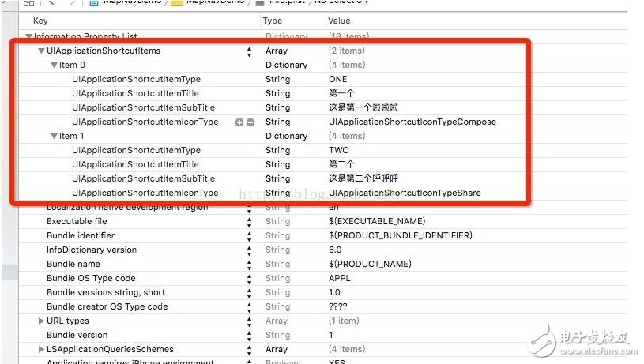Select value UIApplicationShortcutIconTypeShare

click(x=405, y=193)
